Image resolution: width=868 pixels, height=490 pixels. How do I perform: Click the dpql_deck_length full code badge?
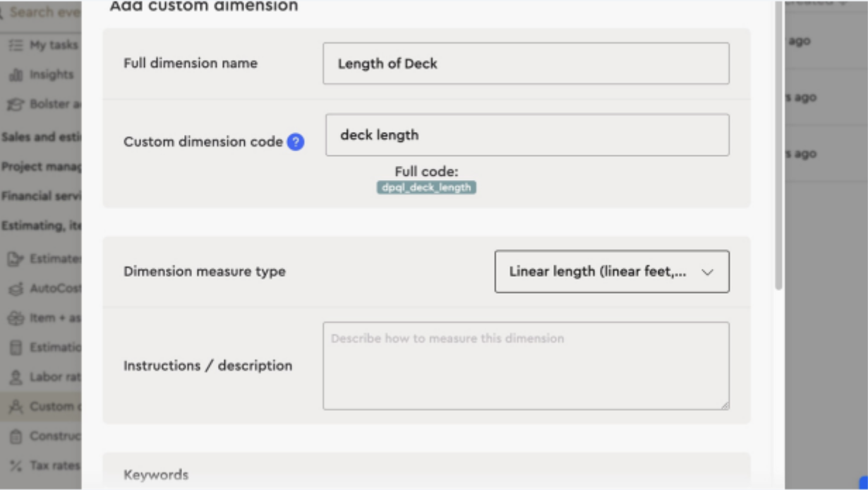(426, 188)
